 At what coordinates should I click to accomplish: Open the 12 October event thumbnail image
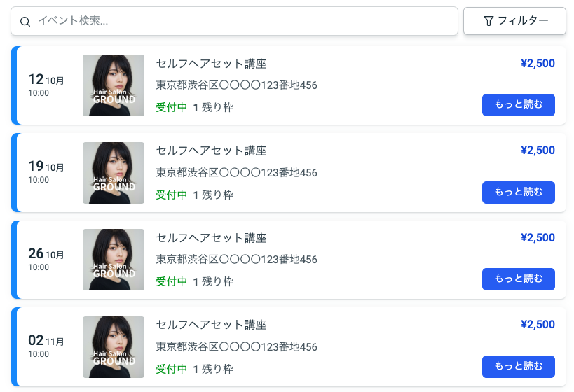[114, 85]
